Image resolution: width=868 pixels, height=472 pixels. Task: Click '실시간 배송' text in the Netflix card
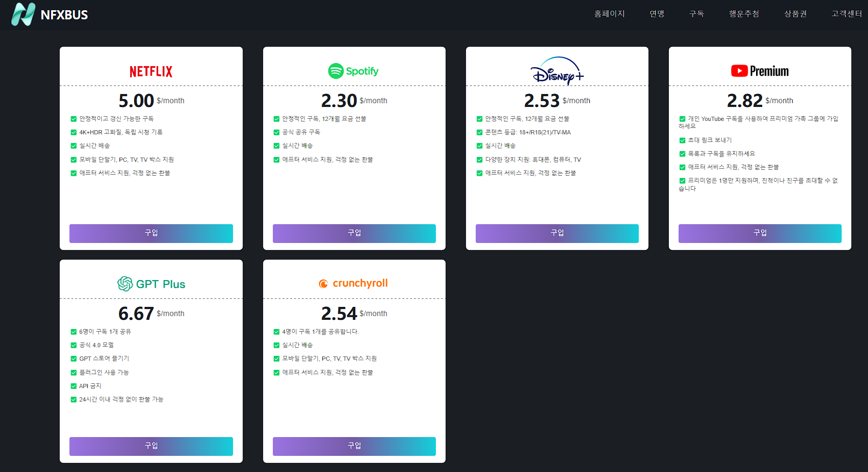click(95, 146)
